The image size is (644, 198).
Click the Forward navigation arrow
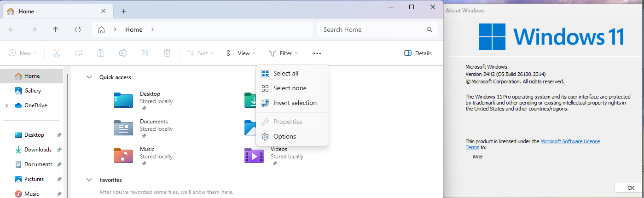tap(34, 29)
